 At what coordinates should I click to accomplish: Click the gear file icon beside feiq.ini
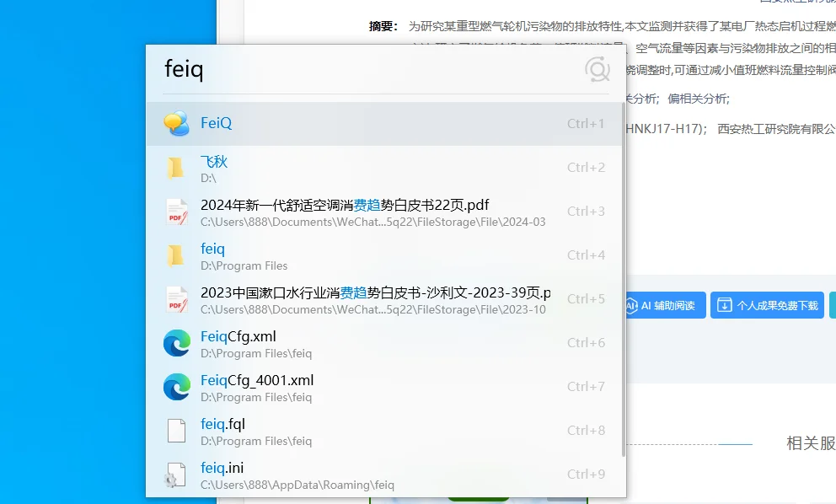(x=176, y=474)
